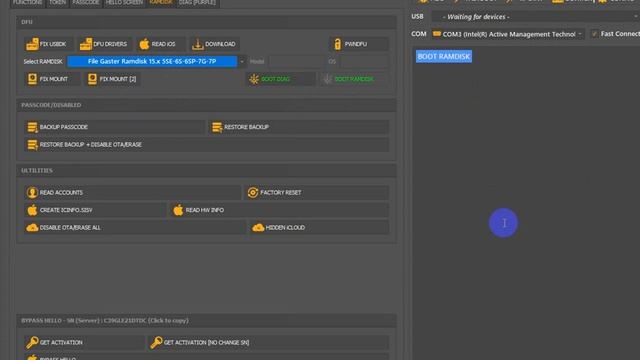
Task: Switch to the FUNCTIONS tab
Action: tap(27, 3)
